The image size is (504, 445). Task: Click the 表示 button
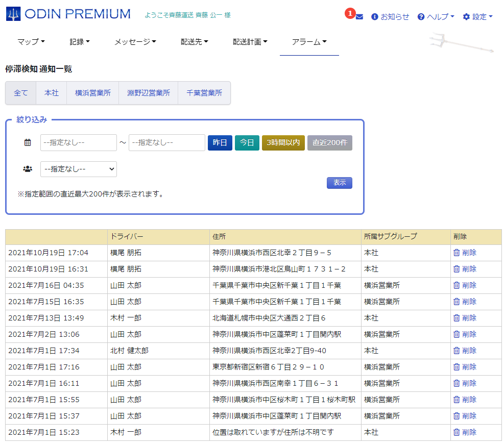pyautogui.click(x=339, y=183)
